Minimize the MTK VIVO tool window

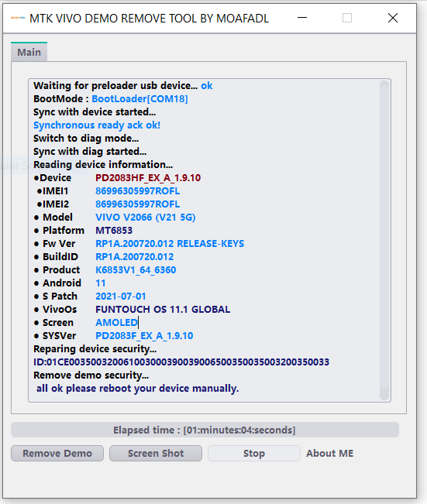(x=302, y=18)
